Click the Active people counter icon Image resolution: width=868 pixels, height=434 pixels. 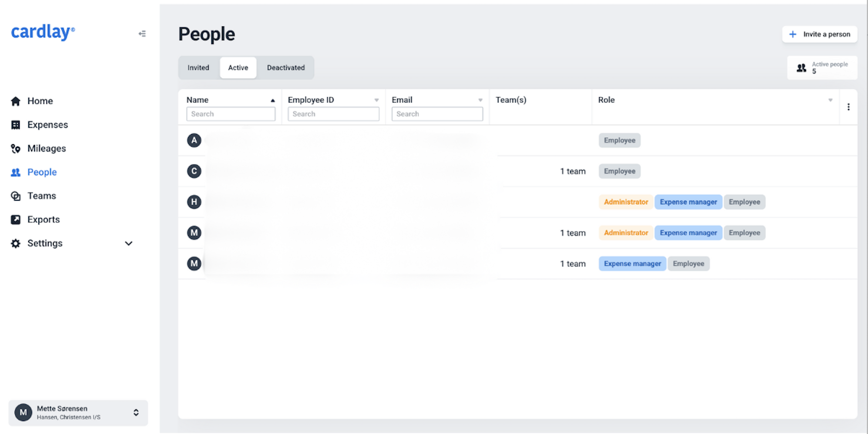(801, 68)
